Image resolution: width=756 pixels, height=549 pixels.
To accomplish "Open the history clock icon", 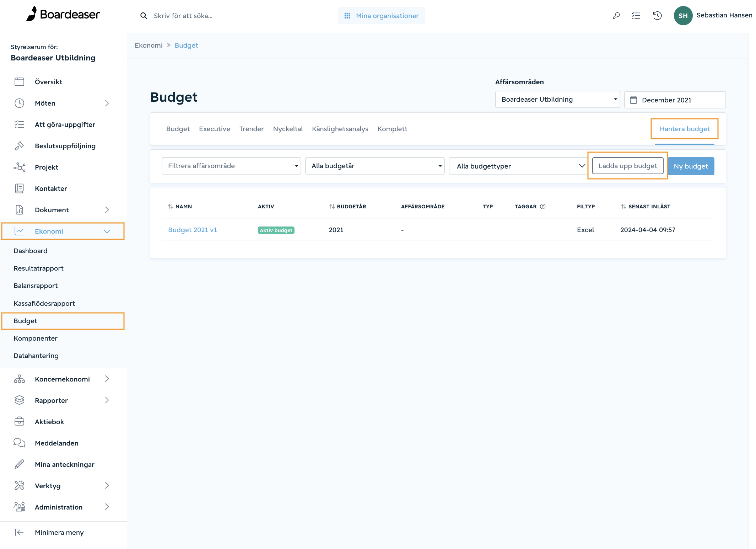I will pyautogui.click(x=657, y=16).
